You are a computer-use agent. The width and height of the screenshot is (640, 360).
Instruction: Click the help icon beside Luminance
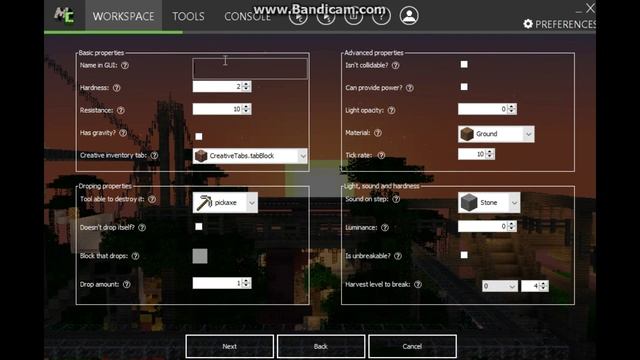(385, 227)
